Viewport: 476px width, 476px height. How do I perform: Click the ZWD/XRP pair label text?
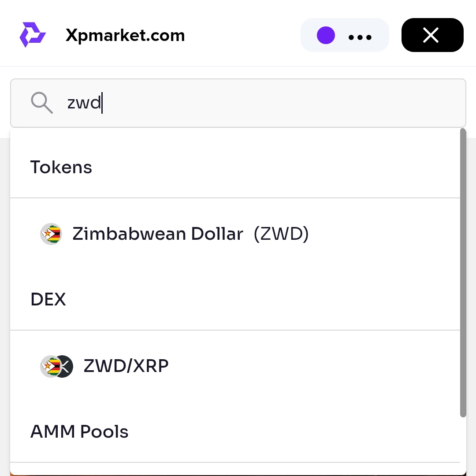[126, 366]
